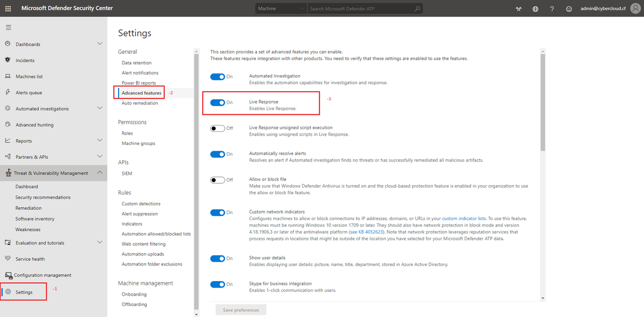Viewport: 644px width, 317px height.
Task: Click the Dashboards icon in sidebar
Action: coord(8,44)
